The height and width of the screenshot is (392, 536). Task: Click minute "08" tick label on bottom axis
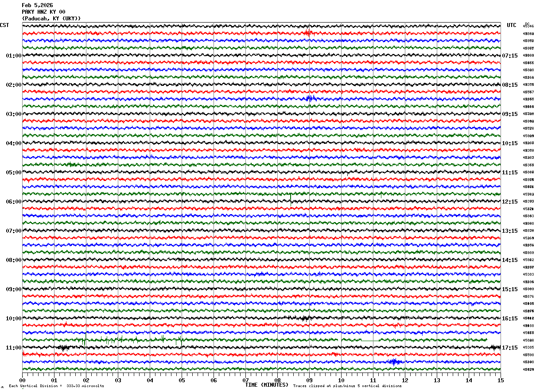[277, 380]
